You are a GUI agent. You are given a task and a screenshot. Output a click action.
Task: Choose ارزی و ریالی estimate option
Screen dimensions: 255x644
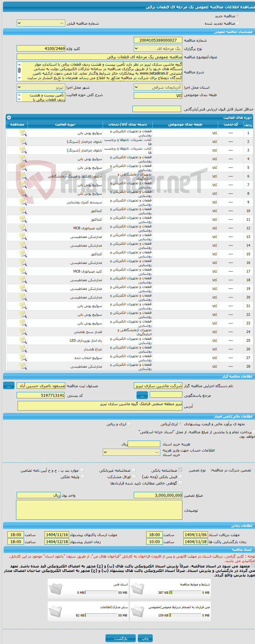pyautogui.click(x=129, y=424)
